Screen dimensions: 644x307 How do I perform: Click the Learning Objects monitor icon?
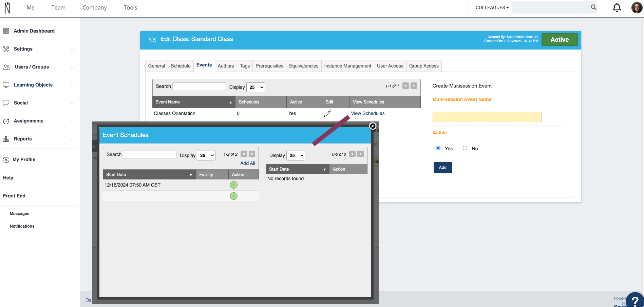6,85
